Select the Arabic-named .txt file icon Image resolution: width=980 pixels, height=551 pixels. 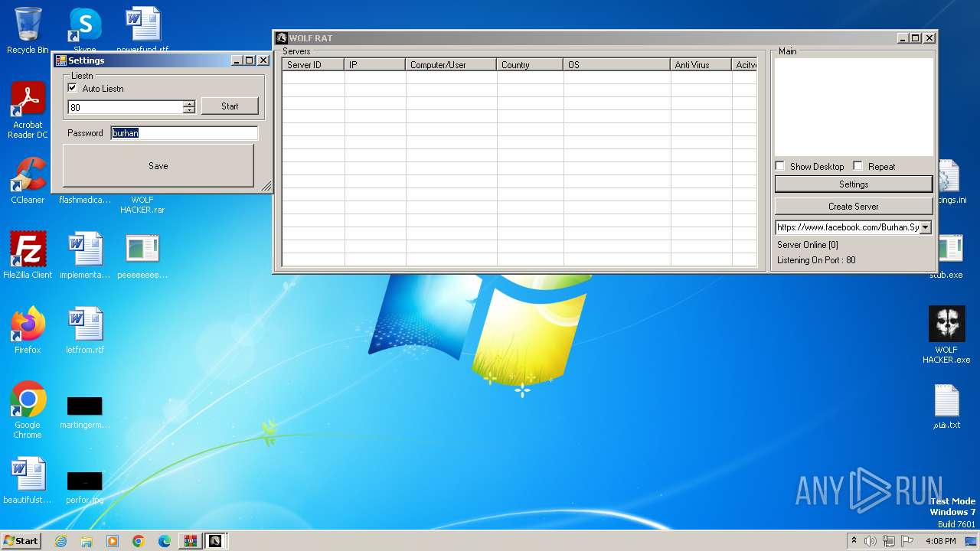pos(946,406)
